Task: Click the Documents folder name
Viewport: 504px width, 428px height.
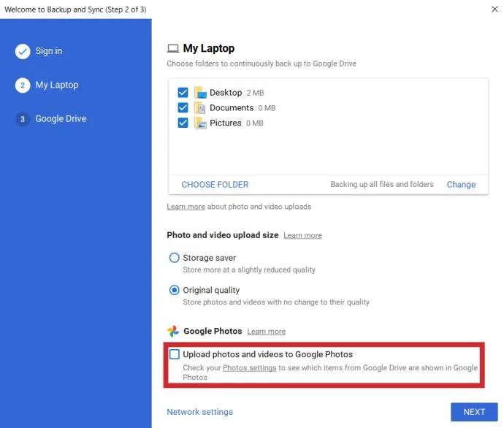Action: click(232, 107)
